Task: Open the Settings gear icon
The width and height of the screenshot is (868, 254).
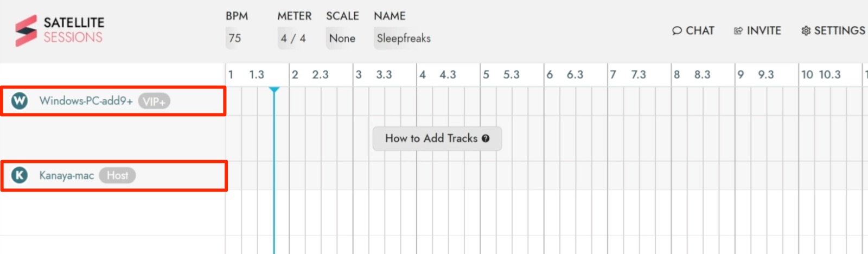Action: click(x=806, y=31)
